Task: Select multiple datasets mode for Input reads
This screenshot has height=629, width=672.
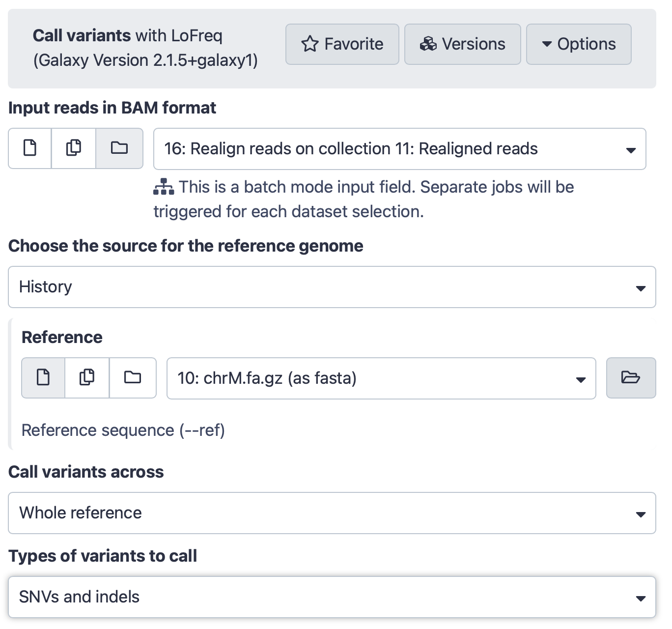Action: coord(74,148)
